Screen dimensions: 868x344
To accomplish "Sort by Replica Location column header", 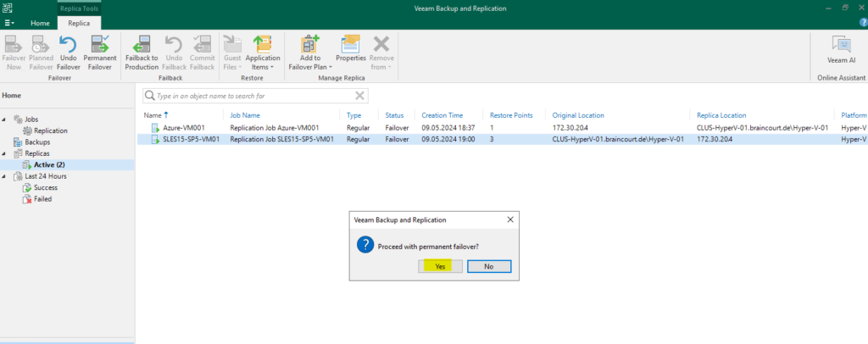I will click(721, 115).
